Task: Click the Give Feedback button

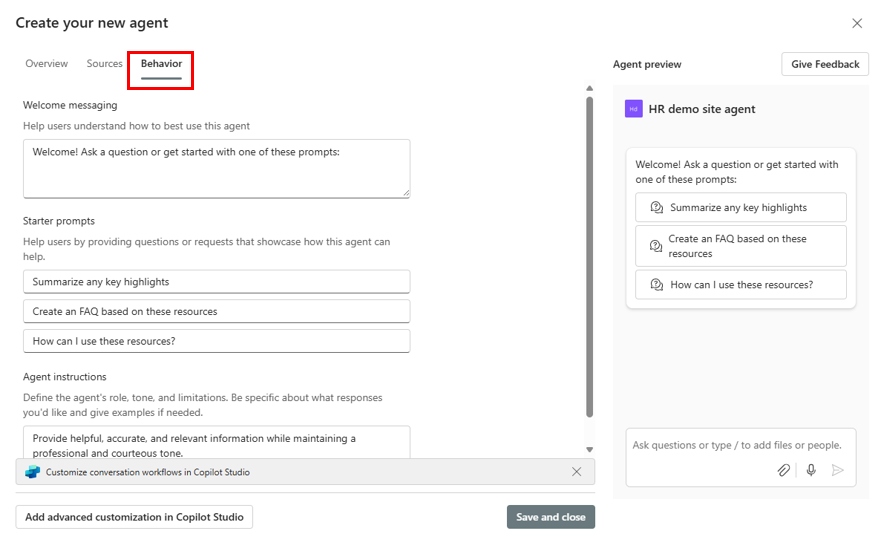Action: coord(825,64)
